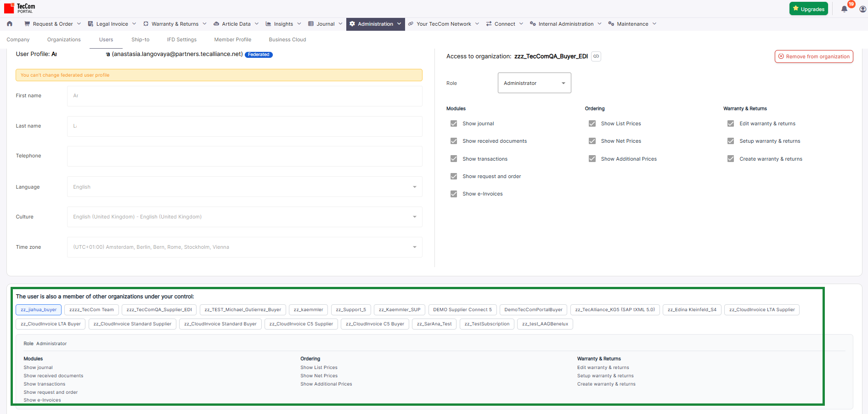Click the Article Data icon

point(216,24)
